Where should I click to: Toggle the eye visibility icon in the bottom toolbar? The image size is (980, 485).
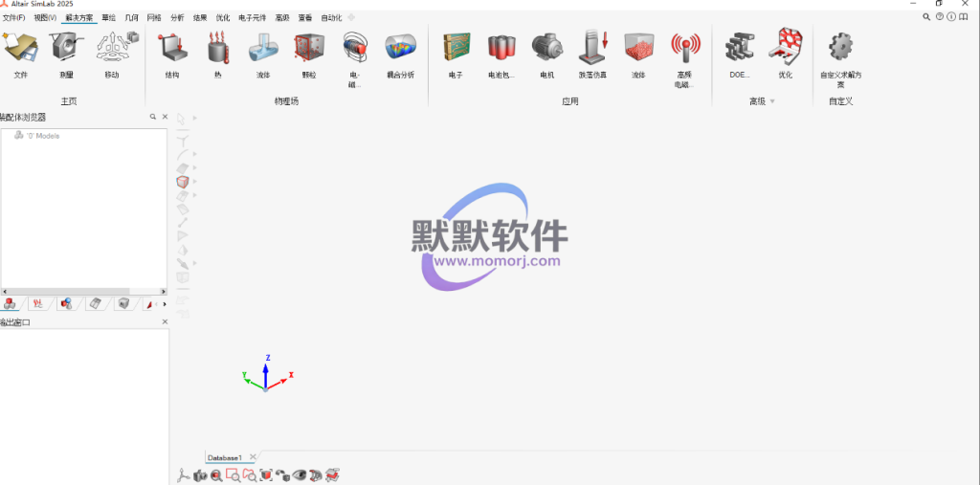point(300,474)
